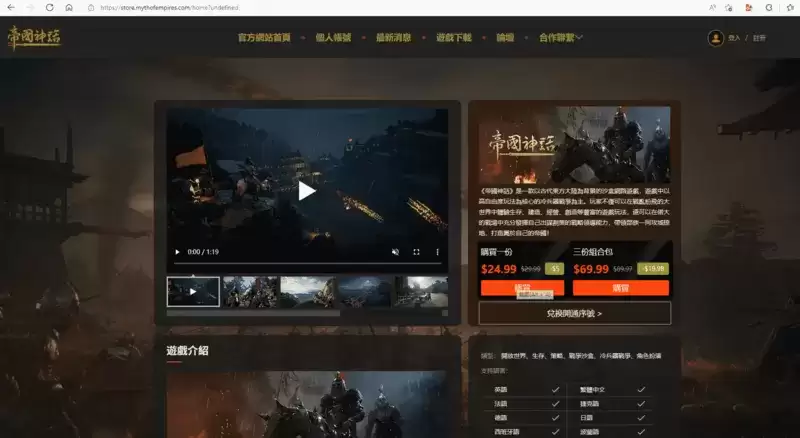Buy the single copy for $24.99
The width and height of the screenshot is (800, 438).
coord(522,288)
